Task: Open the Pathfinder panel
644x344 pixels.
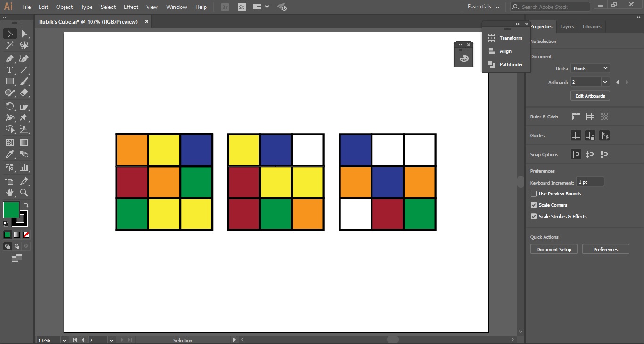Action: 505,64
